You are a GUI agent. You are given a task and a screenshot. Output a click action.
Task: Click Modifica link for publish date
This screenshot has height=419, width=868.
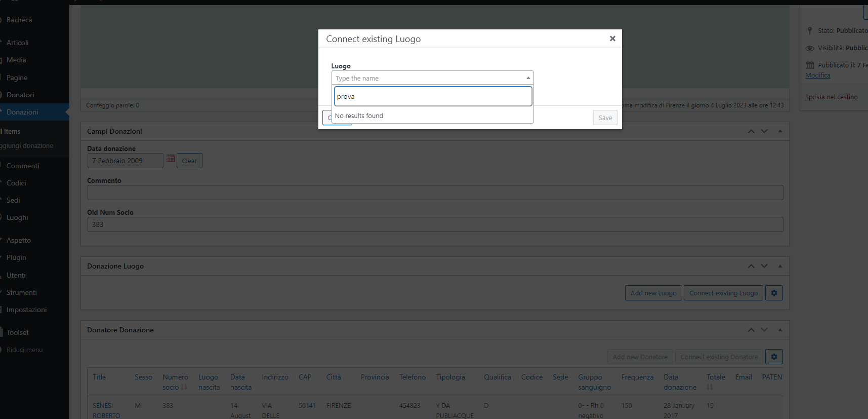[x=818, y=75]
